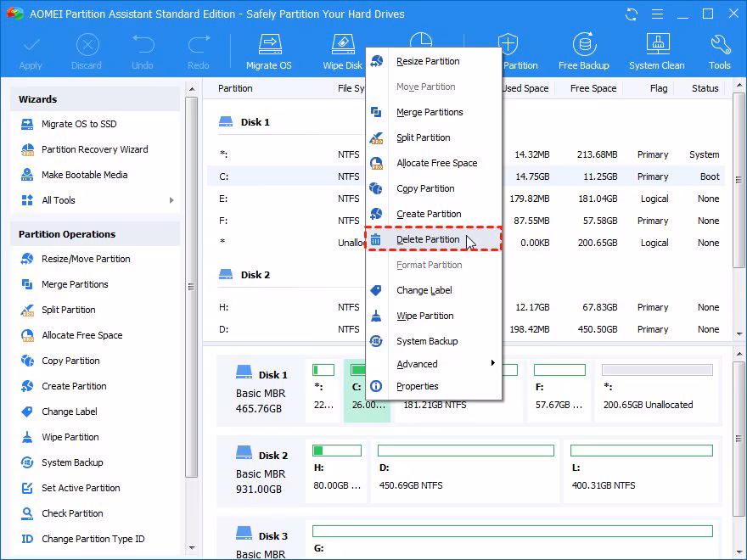747x560 pixels.
Task: Select the H: 80.00GB block on Disk 2
Action: coord(336,472)
